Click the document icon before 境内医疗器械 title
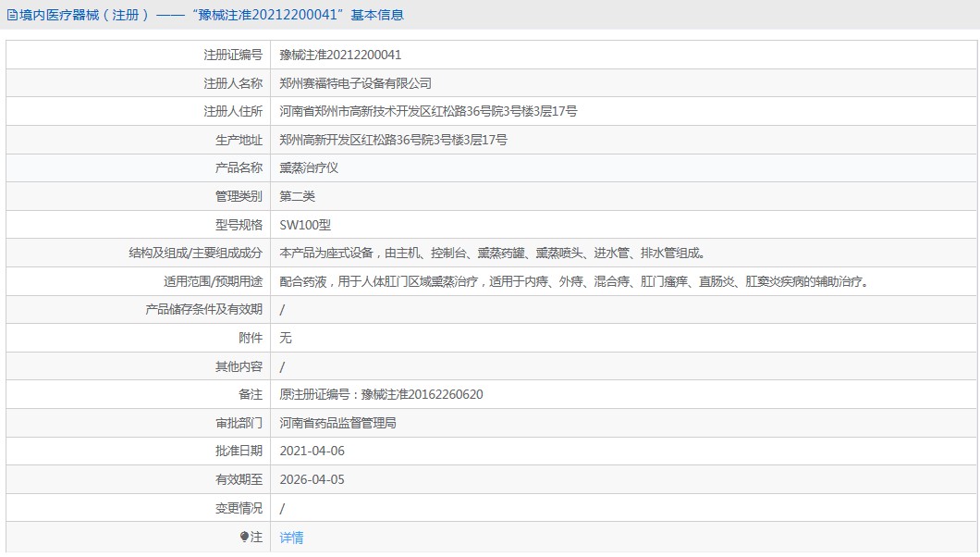 point(12,15)
